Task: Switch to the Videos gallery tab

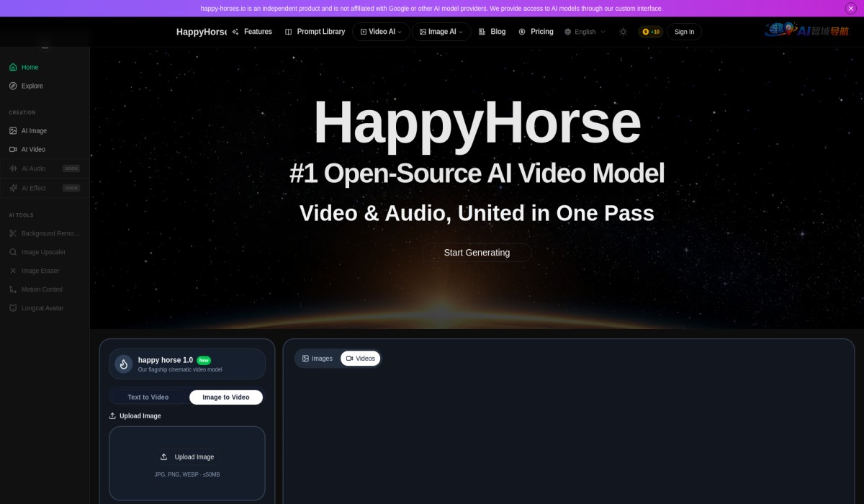Action: (x=361, y=359)
